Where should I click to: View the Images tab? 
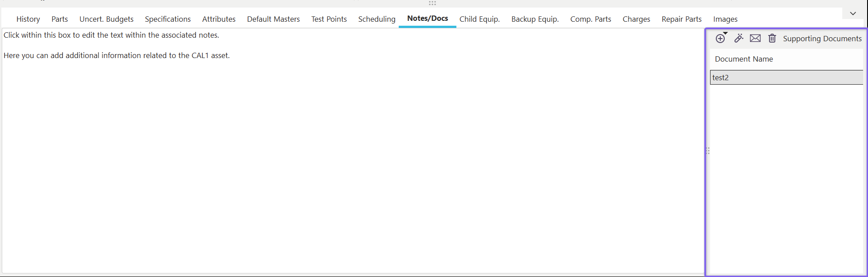point(725,19)
